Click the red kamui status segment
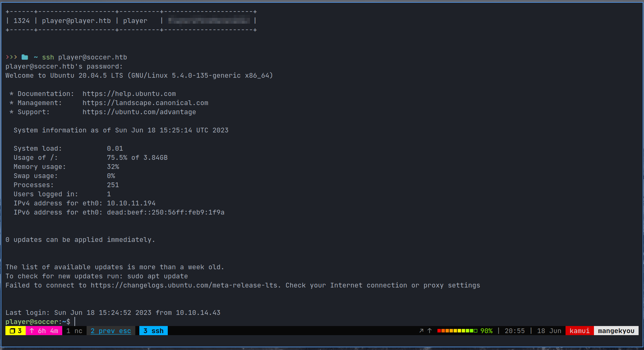The image size is (644, 350). click(x=579, y=331)
